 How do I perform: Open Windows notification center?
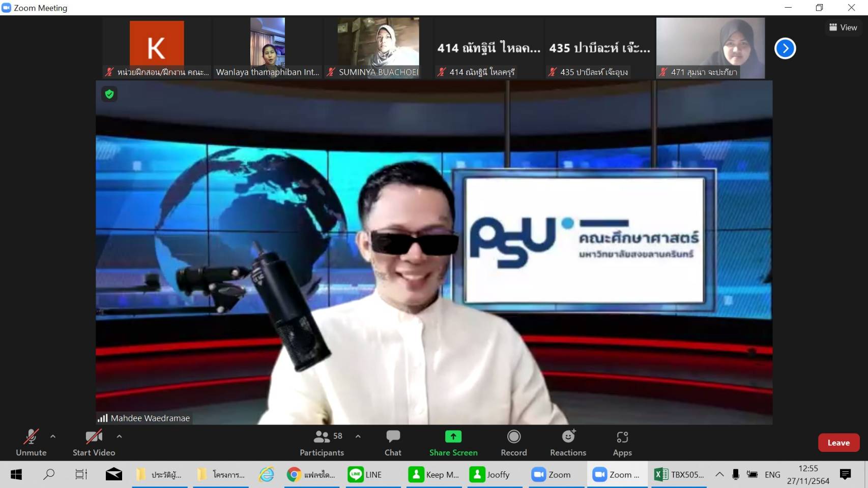click(x=846, y=475)
